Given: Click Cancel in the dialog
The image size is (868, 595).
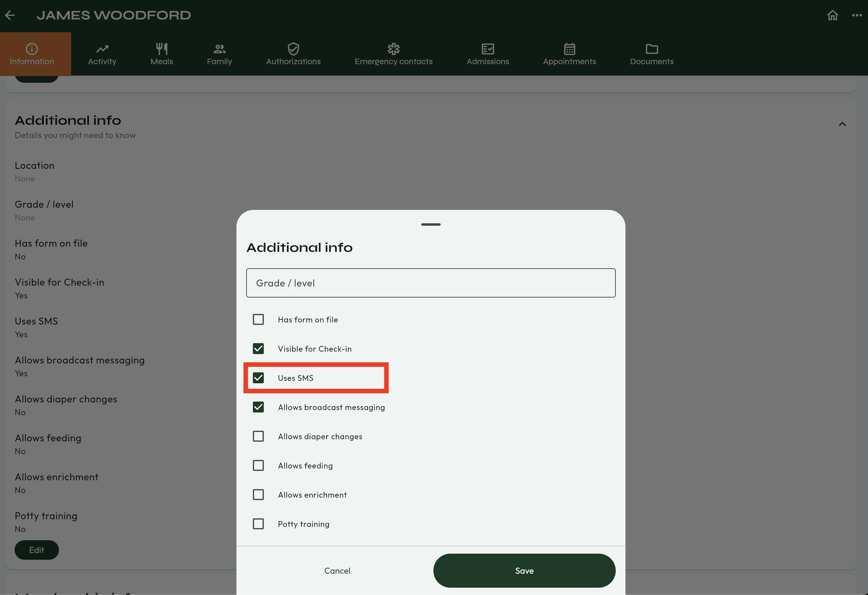Looking at the screenshot, I should (337, 571).
